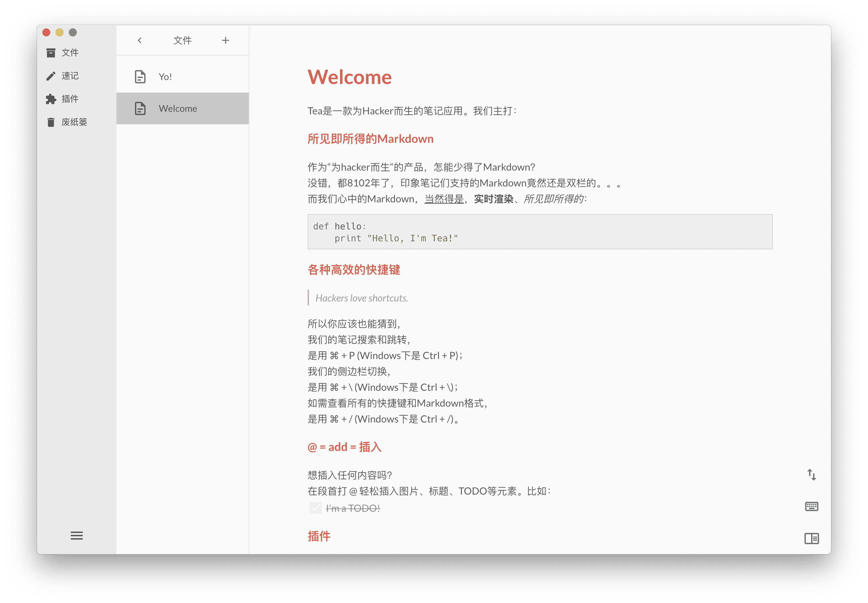868x603 pixels.
Task: Click the underlined text 当然得是
Action: click(444, 199)
